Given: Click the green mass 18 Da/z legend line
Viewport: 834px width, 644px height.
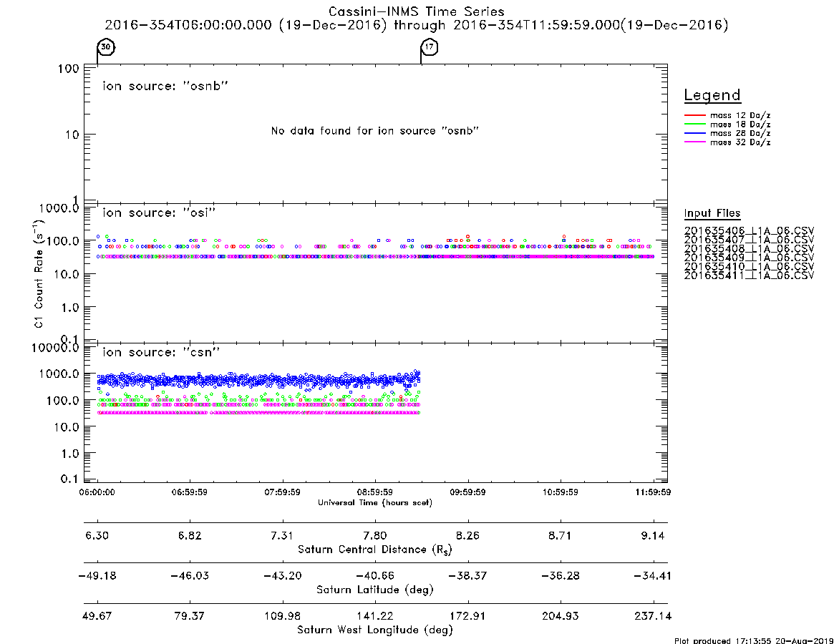Looking at the screenshot, I should click(x=694, y=124).
